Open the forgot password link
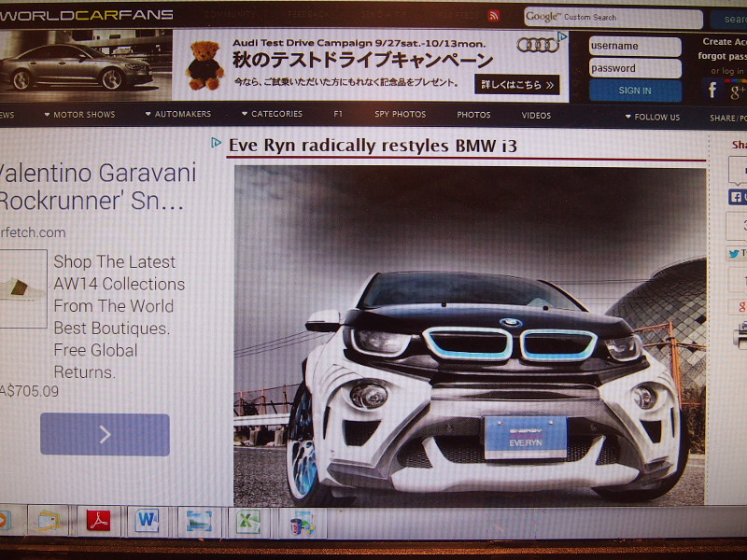The width and height of the screenshot is (747, 560). 722,56
